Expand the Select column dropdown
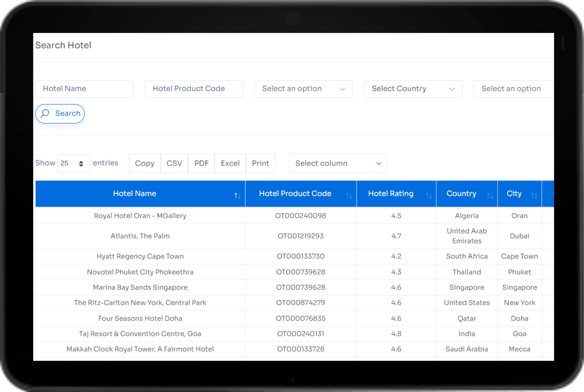Image resolution: width=584 pixels, height=392 pixels. 338,163
